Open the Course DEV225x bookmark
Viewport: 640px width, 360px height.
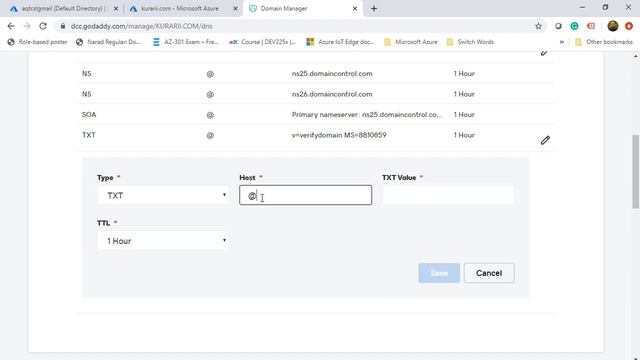(262, 42)
